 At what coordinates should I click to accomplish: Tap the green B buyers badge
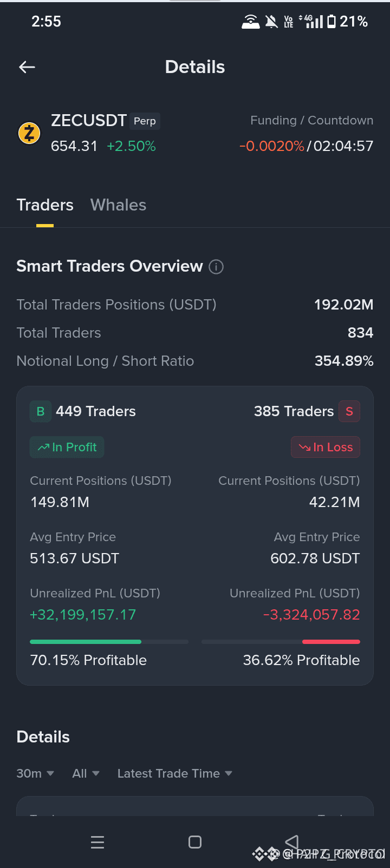[x=41, y=411]
